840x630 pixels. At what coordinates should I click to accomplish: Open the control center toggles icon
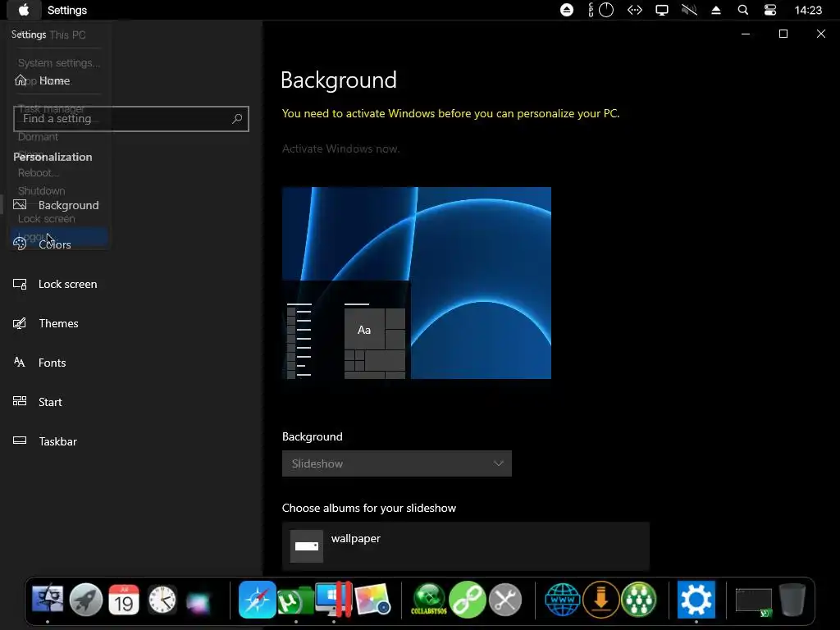click(x=769, y=10)
